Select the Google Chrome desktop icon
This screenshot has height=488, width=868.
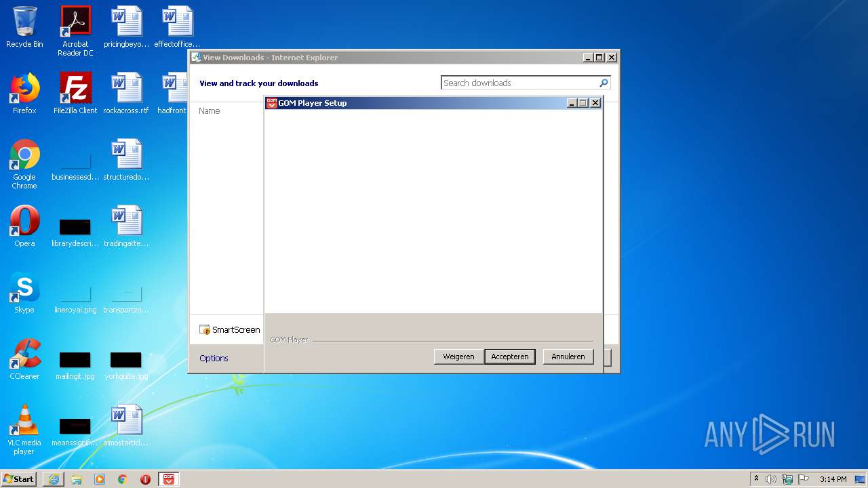pyautogui.click(x=24, y=164)
